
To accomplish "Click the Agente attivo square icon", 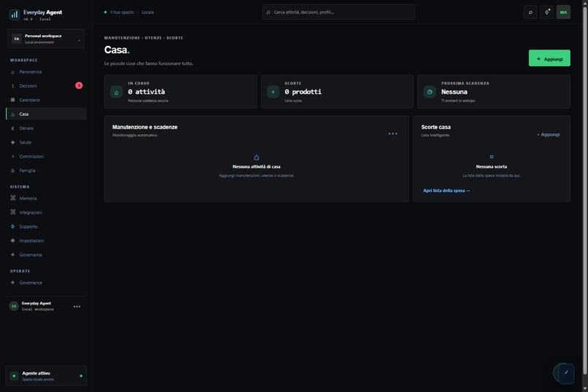I will pyautogui.click(x=14, y=376).
